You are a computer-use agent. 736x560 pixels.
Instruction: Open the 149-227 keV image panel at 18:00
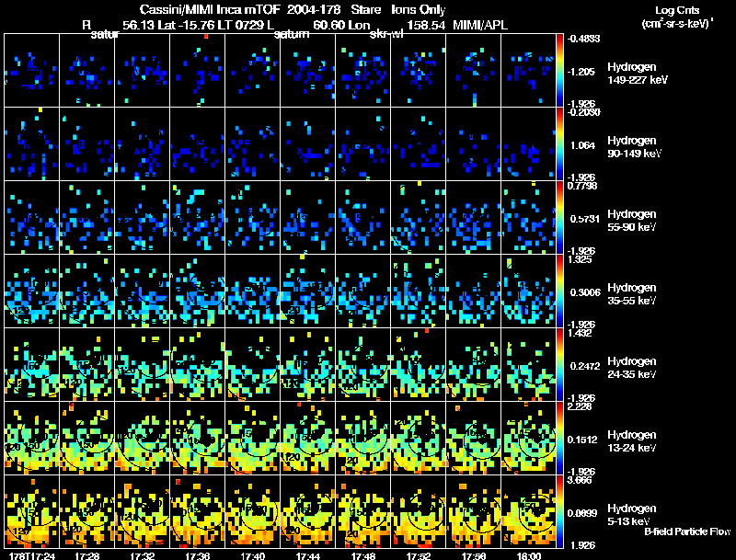pos(528,70)
